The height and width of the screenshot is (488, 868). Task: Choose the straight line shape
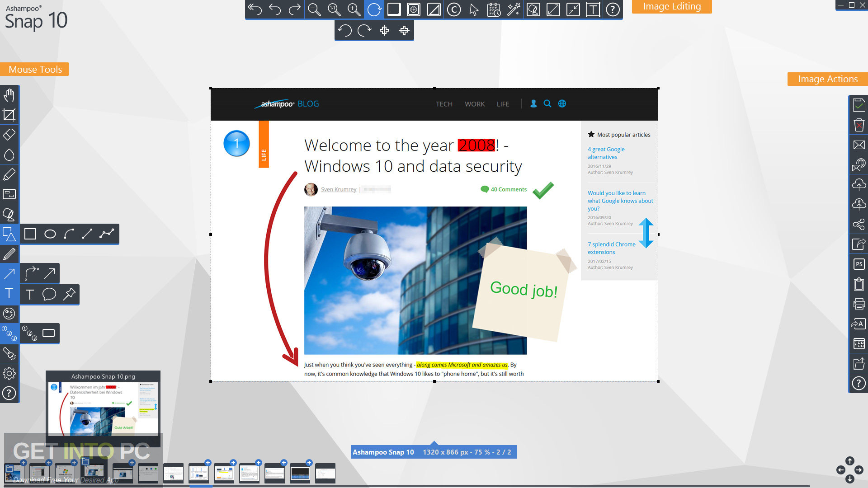88,234
